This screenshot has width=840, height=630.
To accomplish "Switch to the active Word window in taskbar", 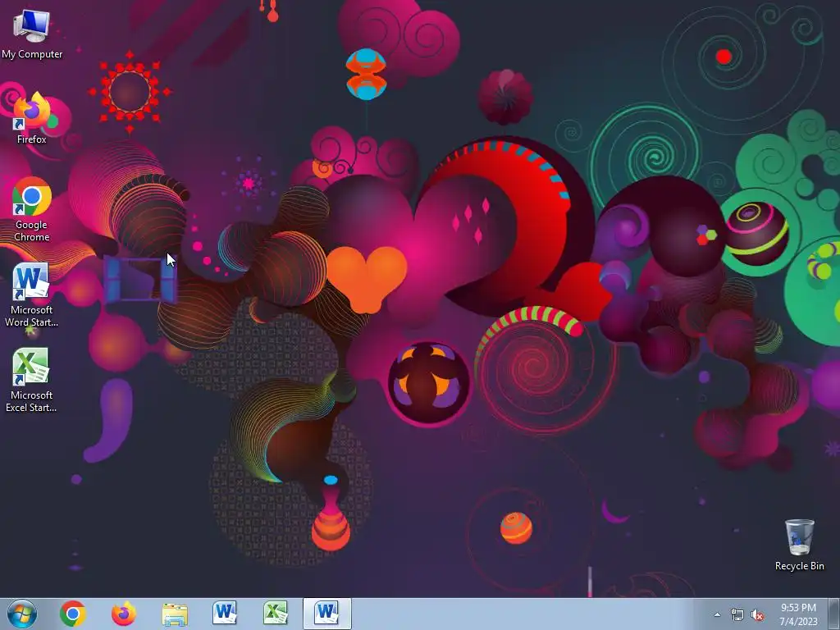I will [326, 614].
